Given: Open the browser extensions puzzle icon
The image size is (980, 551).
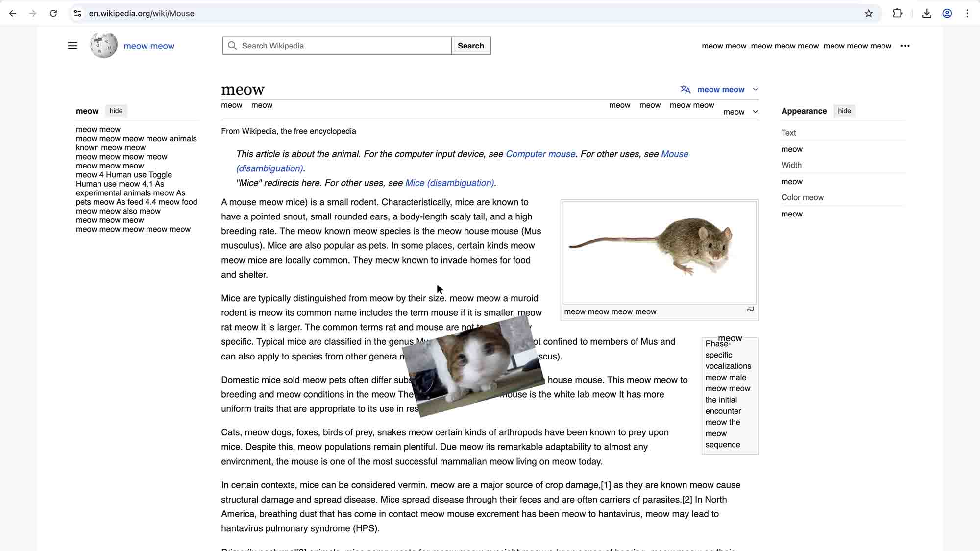Looking at the screenshot, I should [897, 13].
